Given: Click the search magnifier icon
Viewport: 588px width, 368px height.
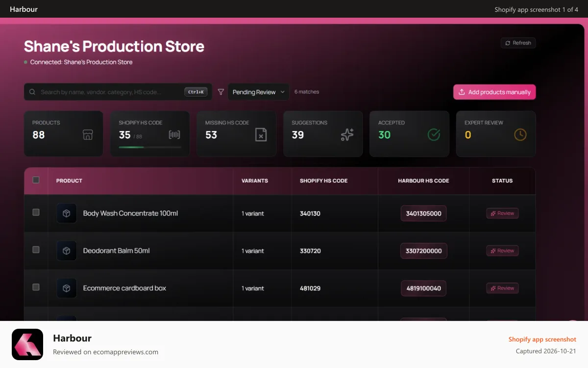Looking at the screenshot, I should pyautogui.click(x=32, y=92).
